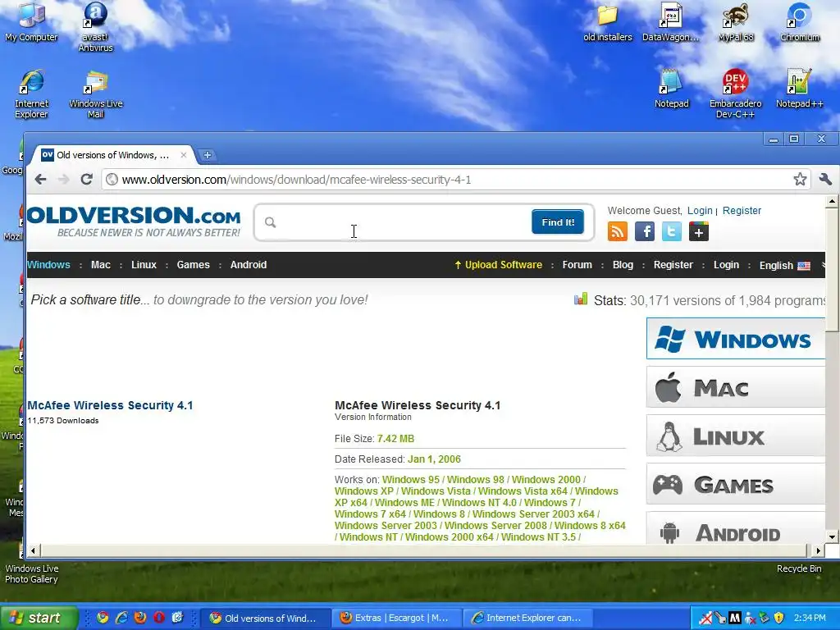
Task: Click the Find It! button
Action: coord(558,221)
